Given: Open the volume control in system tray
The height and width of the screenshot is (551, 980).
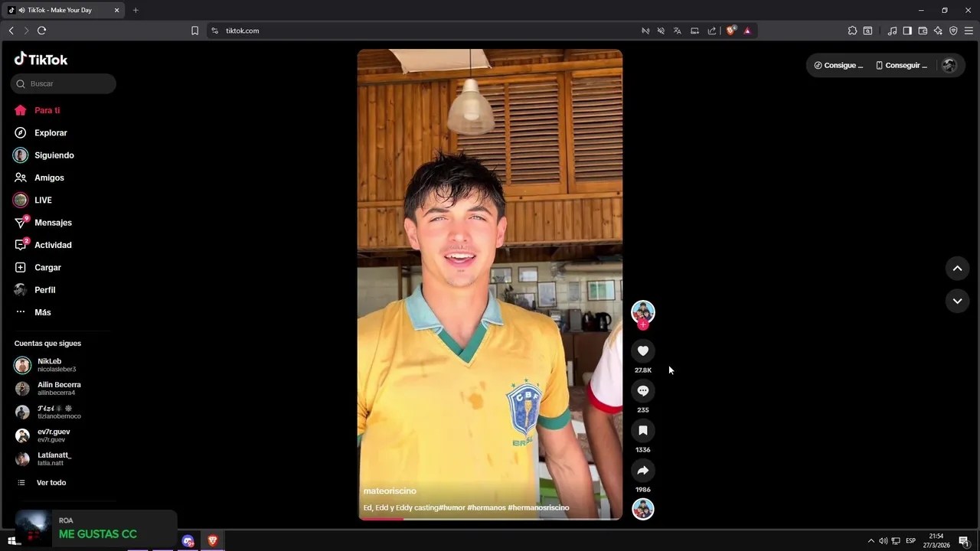Looking at the screenshot, I should (x=883, y=541).
